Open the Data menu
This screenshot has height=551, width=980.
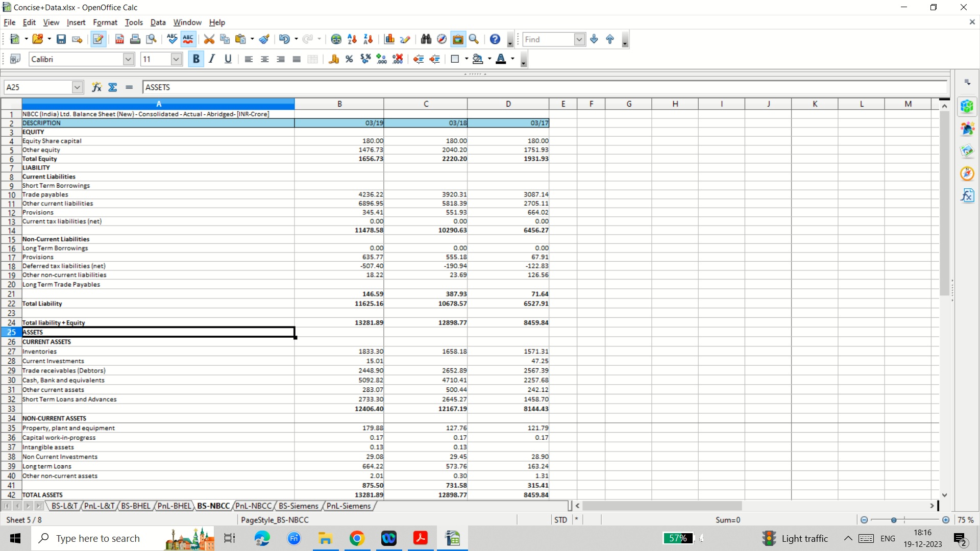pyautogui.click(x=158, y=22)
